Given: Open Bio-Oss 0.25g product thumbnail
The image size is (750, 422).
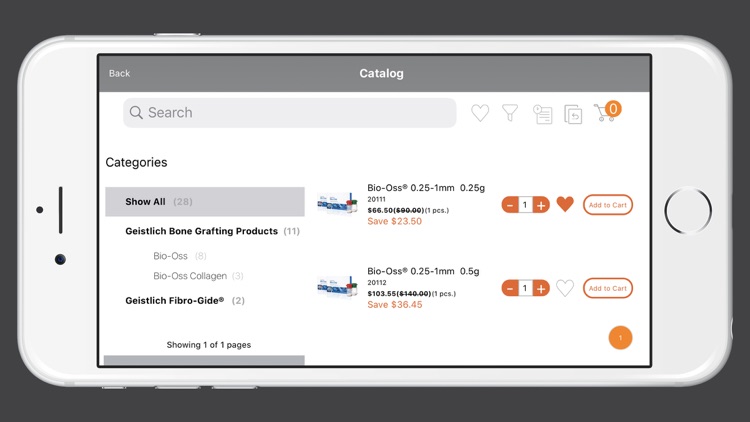Looking at the screenshot, I should (x=337, y=203).
